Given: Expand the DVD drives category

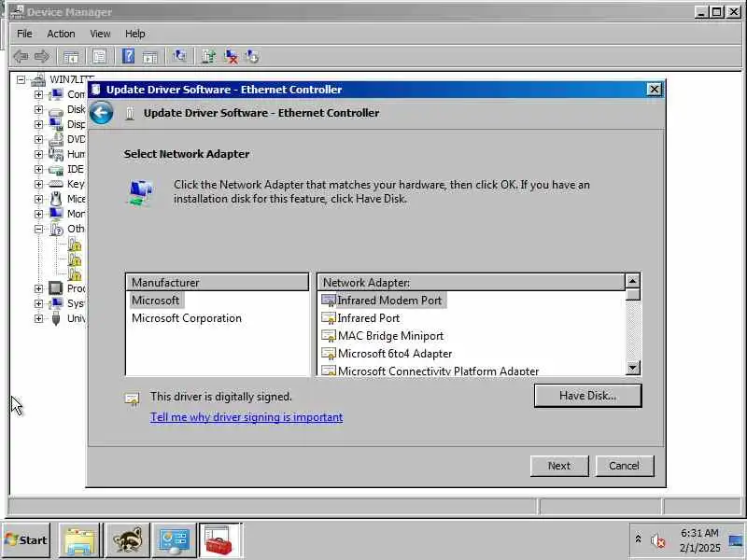Looking at the screenshot, I should pyautogui.click(x=38, y=139).
